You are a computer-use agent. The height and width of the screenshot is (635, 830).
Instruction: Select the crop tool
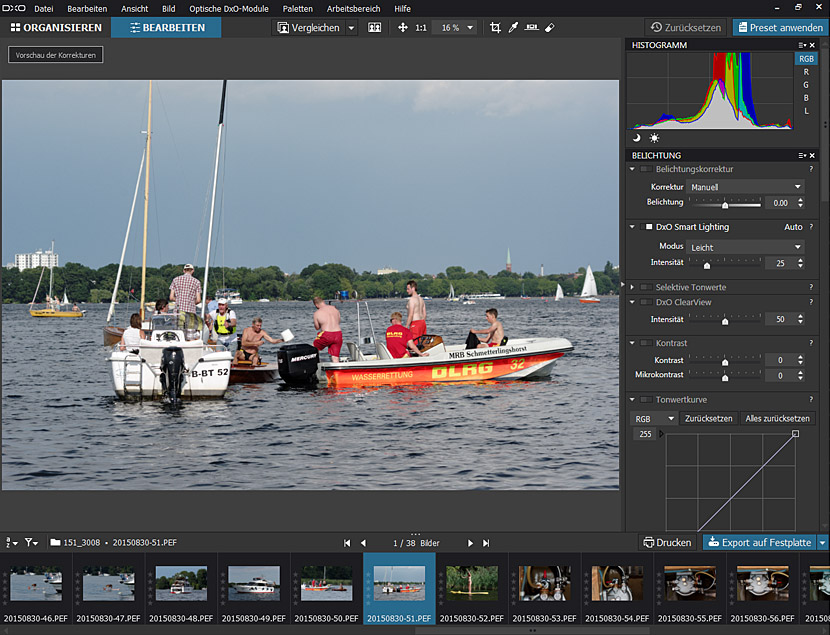(495, 28)
